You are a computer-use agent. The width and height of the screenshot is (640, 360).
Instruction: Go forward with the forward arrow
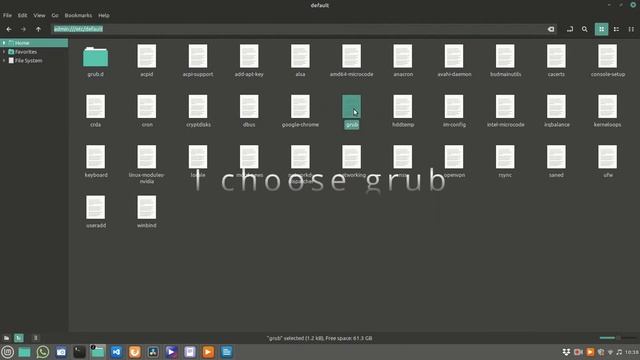coord(23,29)
